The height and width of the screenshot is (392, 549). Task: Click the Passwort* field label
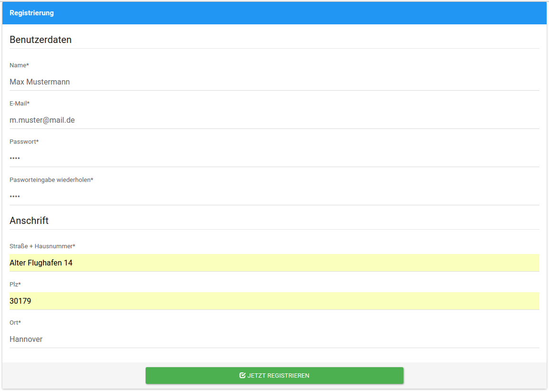(24, 141)
